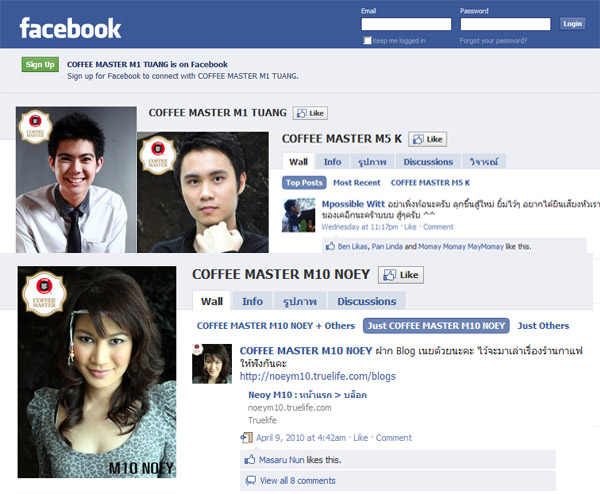Open M5 K profile photo

coord(203,192)
